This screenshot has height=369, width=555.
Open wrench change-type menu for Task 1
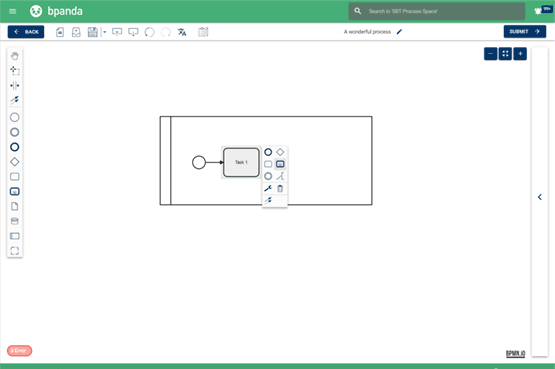point(268,188)
